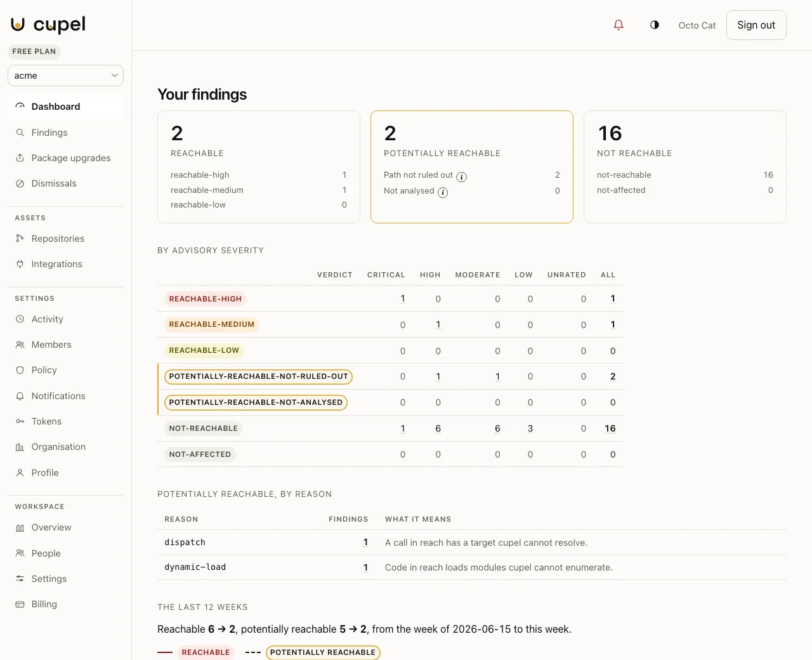Click the workspace Overview chart icon
The width and height of the screenshot is (812, 660).
[20, 527]
